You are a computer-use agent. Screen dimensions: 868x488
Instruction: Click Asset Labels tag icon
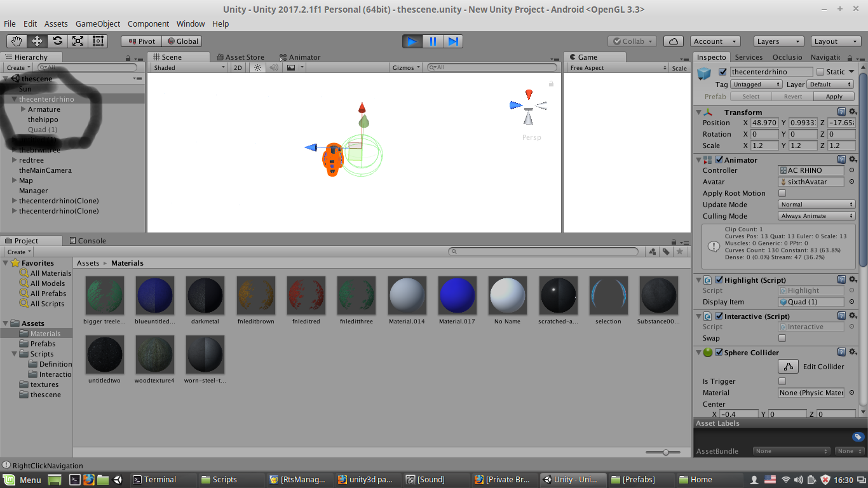(858, 437)
